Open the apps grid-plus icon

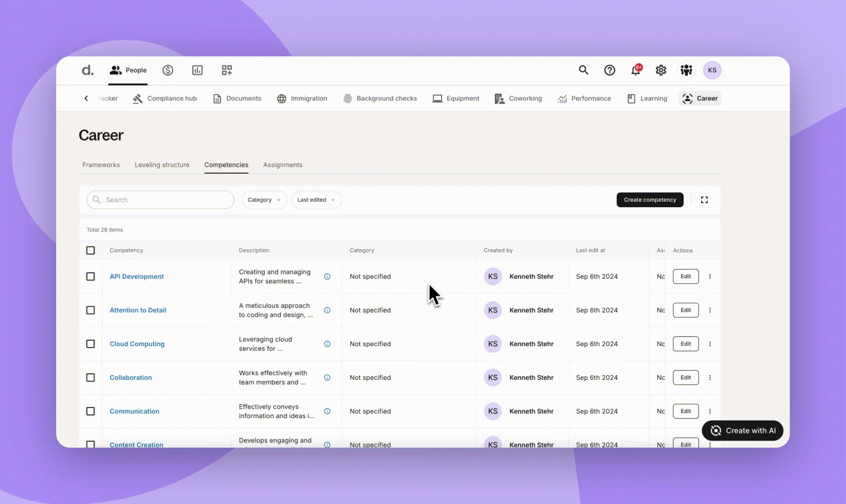coord(227,70)
